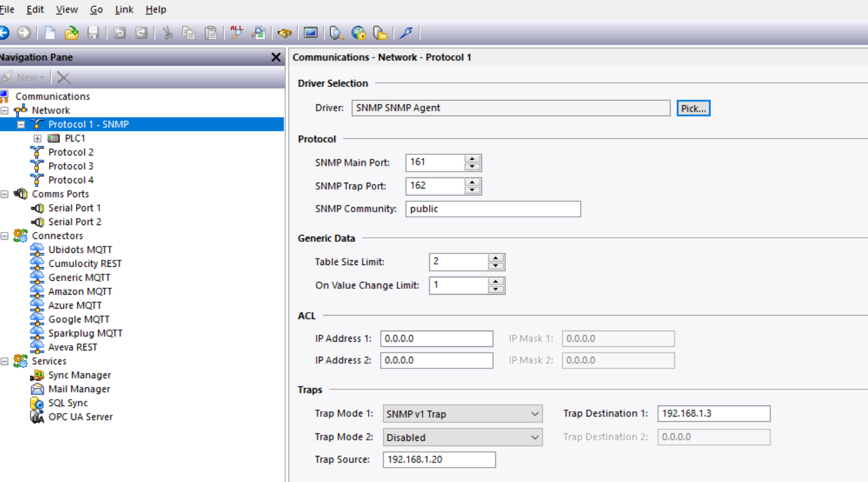Click the Redo toolbar icon
Image resolution: width=868 pixels, height=482 pixels.
(x=141, y=33)
